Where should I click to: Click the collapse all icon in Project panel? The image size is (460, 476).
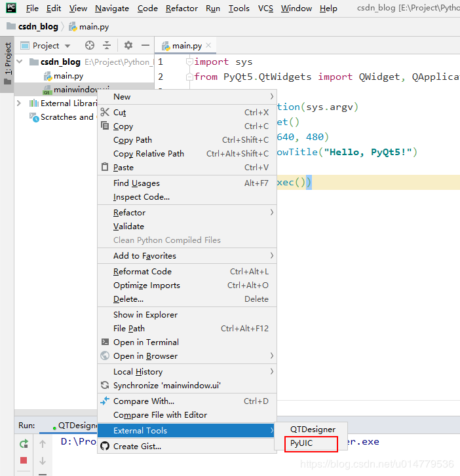coord(107,46)
